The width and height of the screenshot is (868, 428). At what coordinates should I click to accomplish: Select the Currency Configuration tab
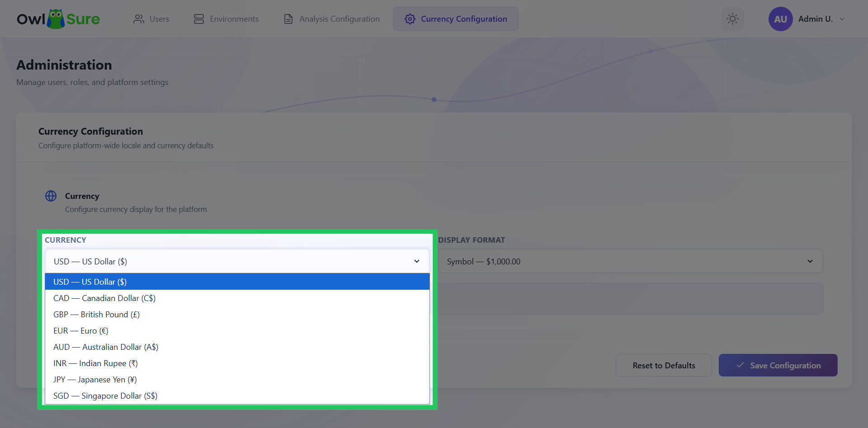[456, 19]
